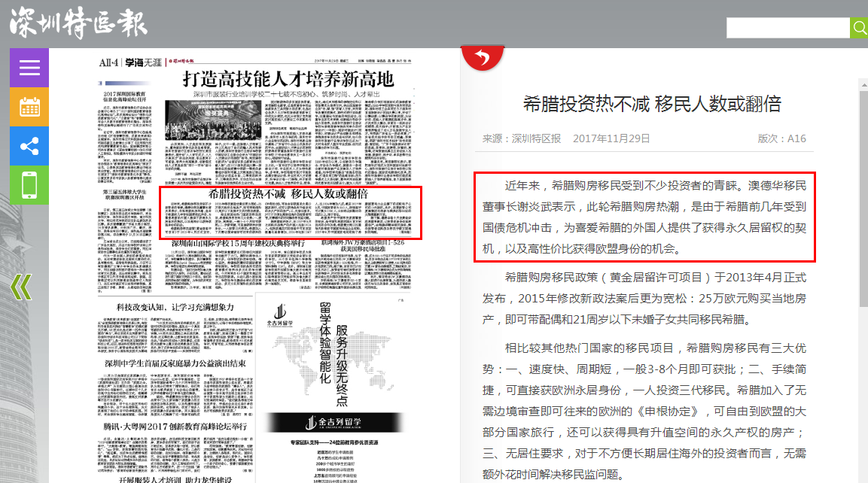The image size is (868, 483).
Task: Open 科技改变认知，让学习充满想象力 article
Action: click(175, 307)
